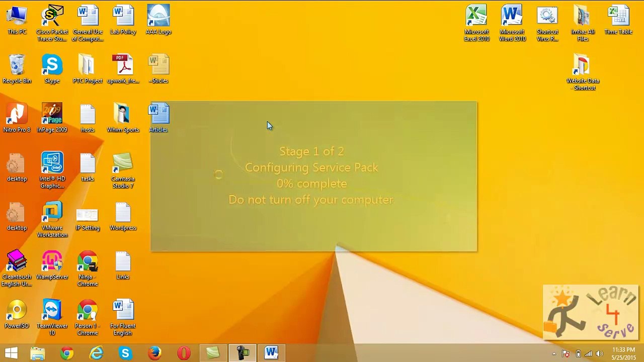
Task: Launch Opera from the taskbar
Action: tap(184, 353)
